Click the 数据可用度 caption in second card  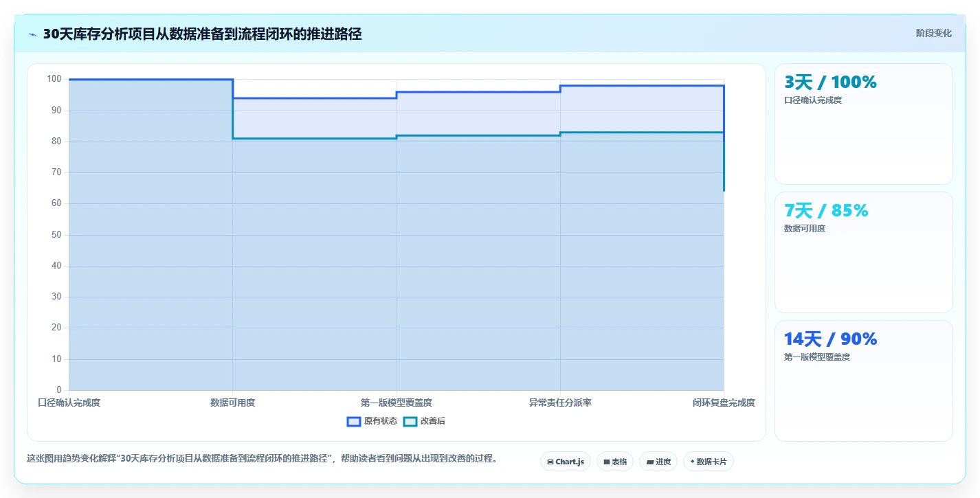click(x=805, y=229)
